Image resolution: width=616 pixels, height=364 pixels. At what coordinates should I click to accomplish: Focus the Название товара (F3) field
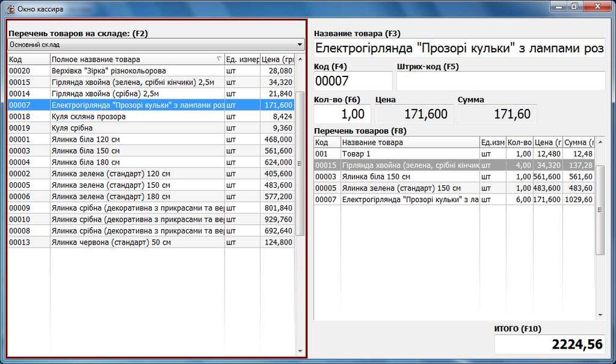tap(460, 48)
